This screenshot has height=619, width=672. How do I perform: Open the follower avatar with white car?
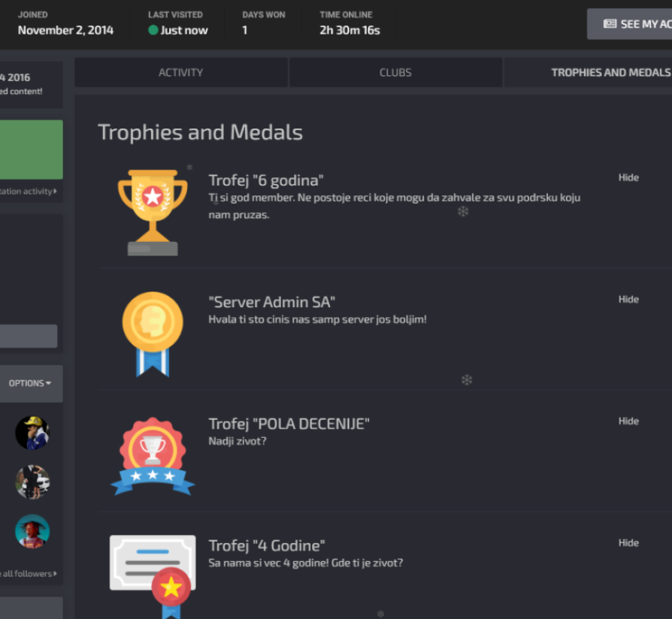pos(32,482)
